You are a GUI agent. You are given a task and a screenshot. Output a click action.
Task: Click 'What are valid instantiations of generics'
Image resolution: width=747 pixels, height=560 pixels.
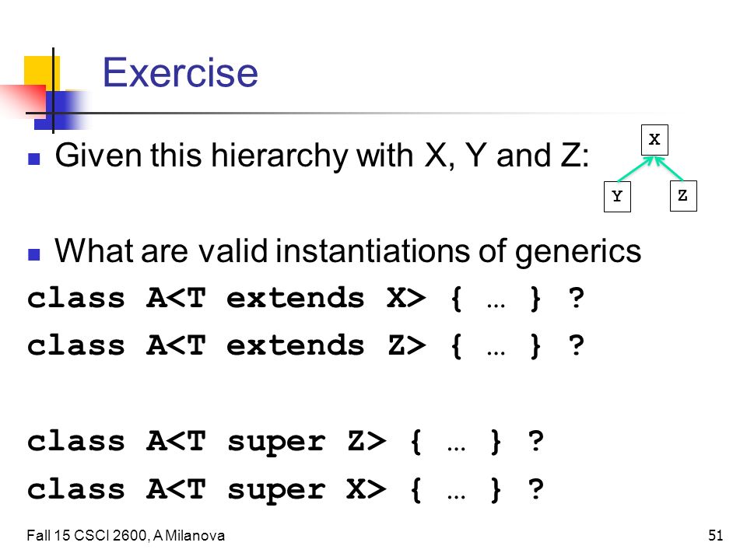348,251
